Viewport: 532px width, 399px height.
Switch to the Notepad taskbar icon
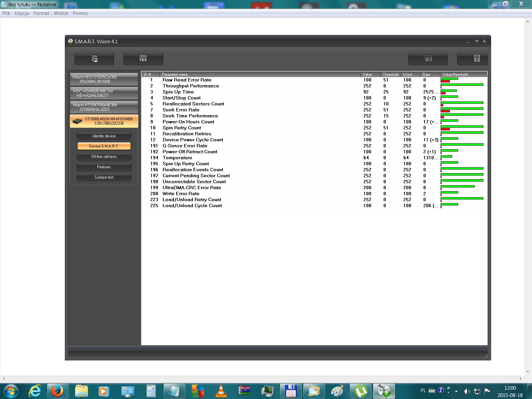174,391
